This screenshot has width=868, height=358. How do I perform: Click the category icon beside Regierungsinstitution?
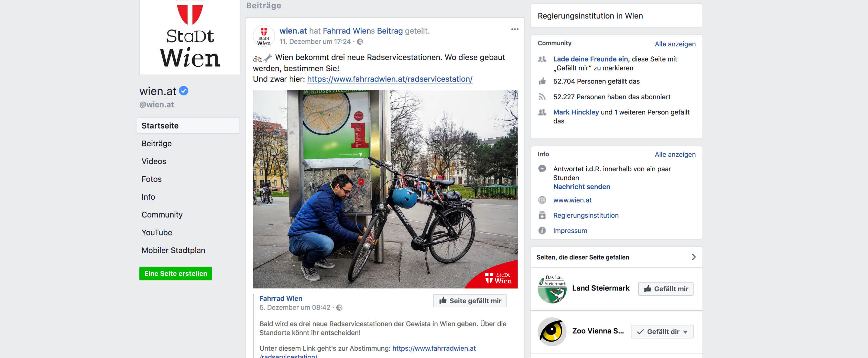coord(542,216)
